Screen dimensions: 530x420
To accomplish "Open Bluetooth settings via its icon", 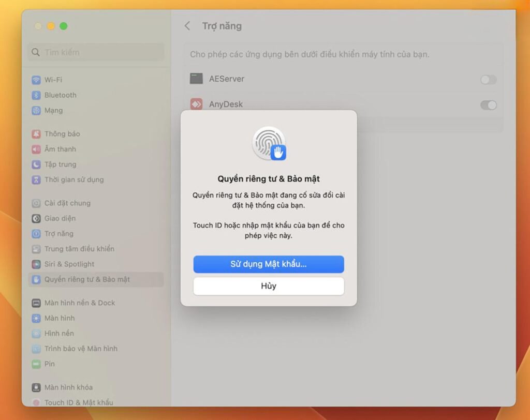I will pos(36,95).
